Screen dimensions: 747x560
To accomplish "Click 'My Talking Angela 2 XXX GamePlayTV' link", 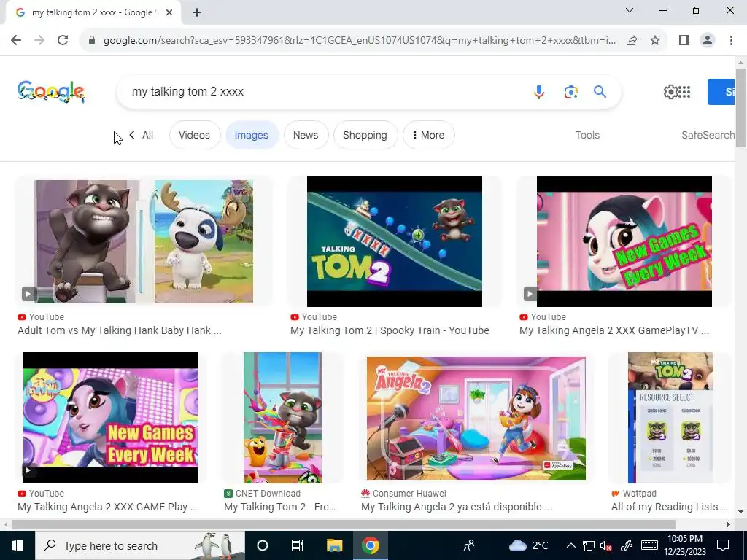I will [614, 330].
